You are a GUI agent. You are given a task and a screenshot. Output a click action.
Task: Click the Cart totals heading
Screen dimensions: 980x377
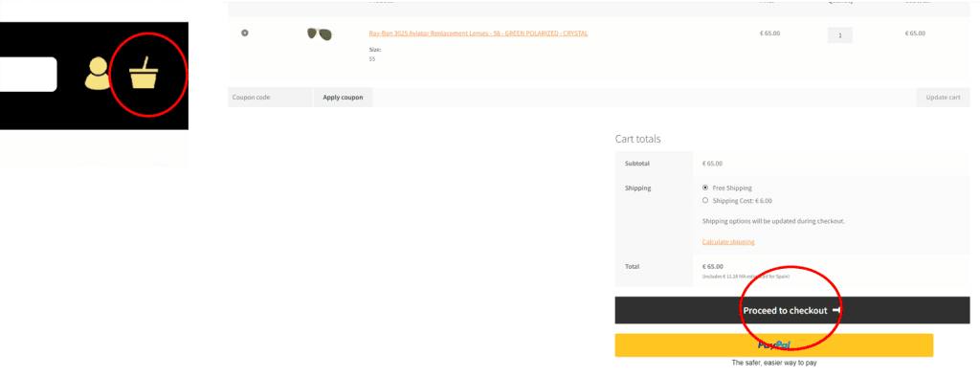[x=637, y=139]
